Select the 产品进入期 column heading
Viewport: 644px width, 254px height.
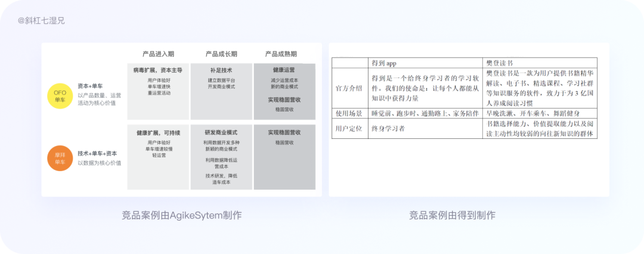click(158, 54)
